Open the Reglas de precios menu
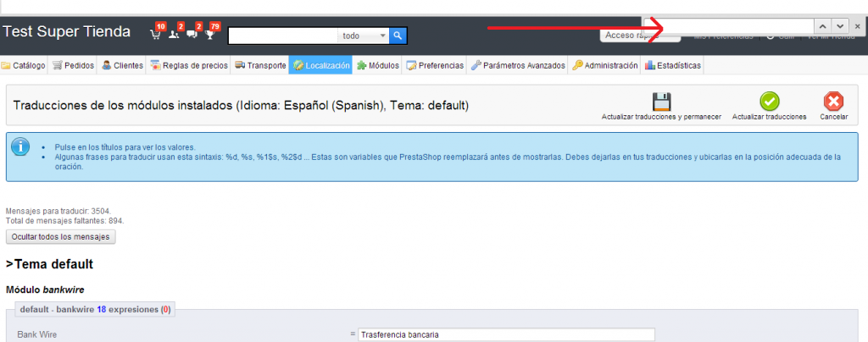The height and width of the screenshot is (342, 868). tap(189, 65)
